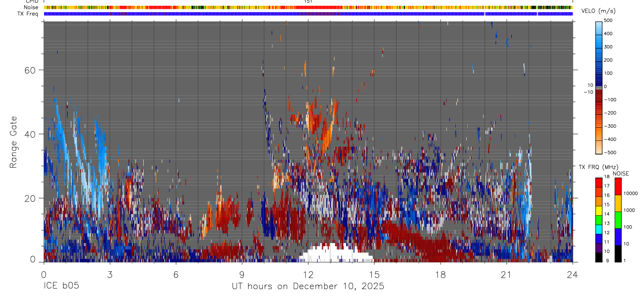The width and height of the screenshot is (644, 297).
Task: Click the "24" hour tick on the time axis
Action: point(573,274)
